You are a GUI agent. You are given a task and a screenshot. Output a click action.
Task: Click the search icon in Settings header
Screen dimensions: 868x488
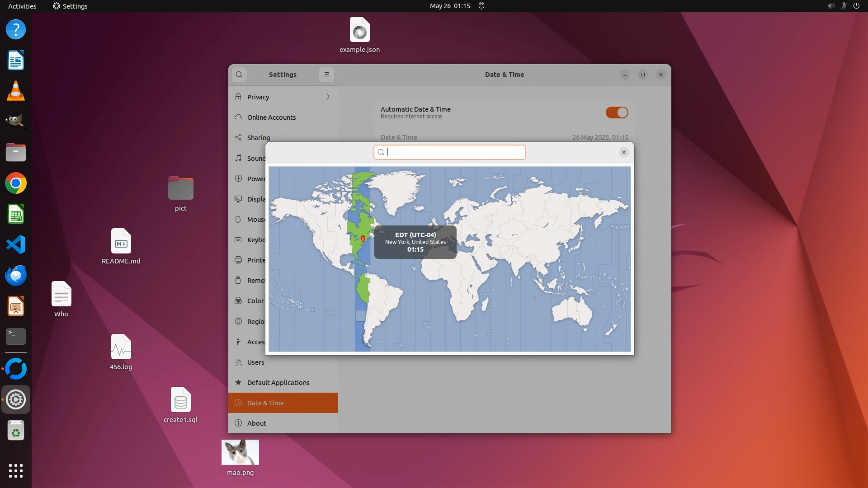[x=239, y=75]
